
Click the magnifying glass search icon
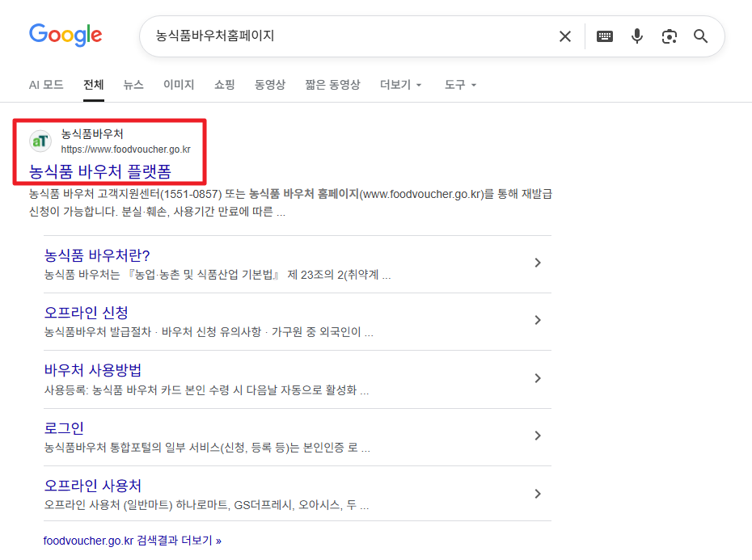[700, 36]
